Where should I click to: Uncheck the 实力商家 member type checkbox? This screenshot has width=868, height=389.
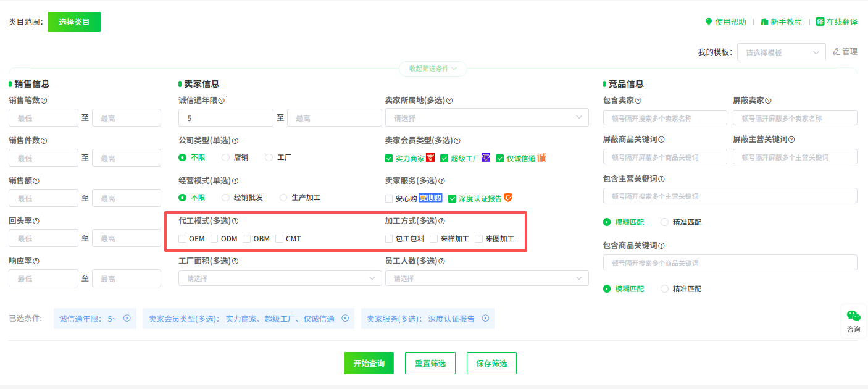[x=389, y=159]
